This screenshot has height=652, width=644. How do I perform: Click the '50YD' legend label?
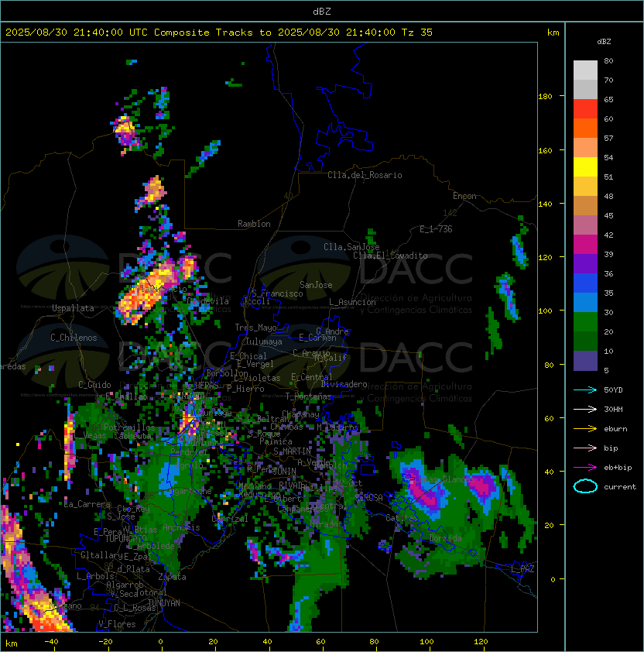tap(613, 389)
